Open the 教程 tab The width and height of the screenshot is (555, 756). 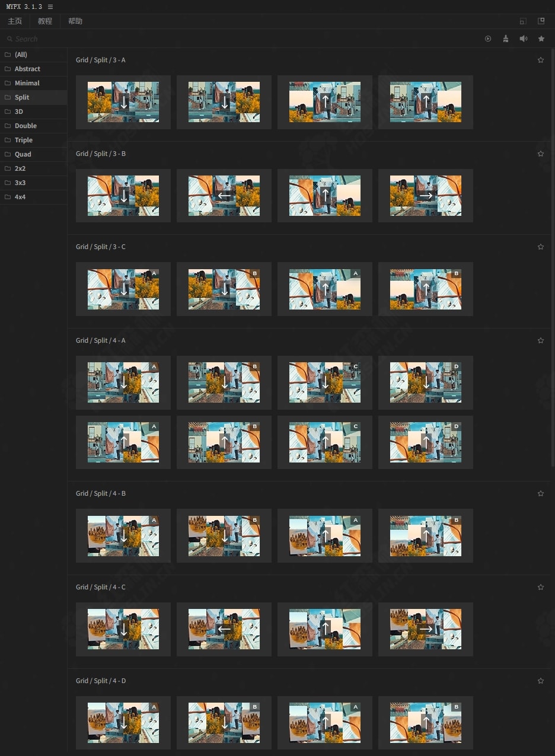[45, 21]
